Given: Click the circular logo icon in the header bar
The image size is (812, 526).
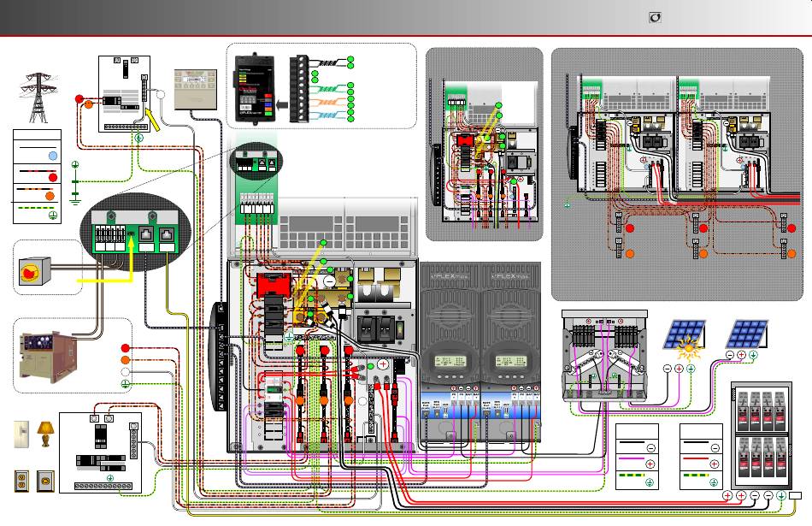Looking at the screenshot, I should pos(655,18).
